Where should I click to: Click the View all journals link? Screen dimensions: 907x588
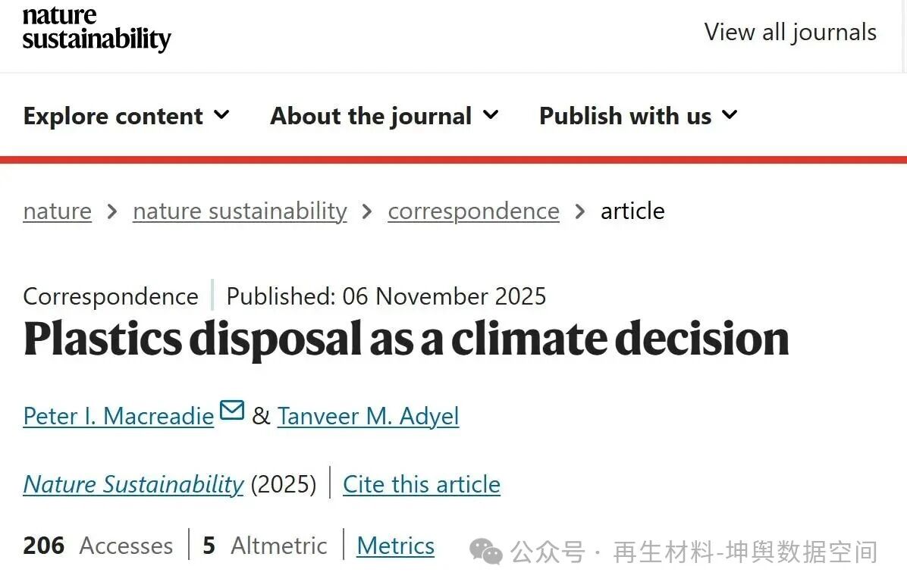(790, 32)
